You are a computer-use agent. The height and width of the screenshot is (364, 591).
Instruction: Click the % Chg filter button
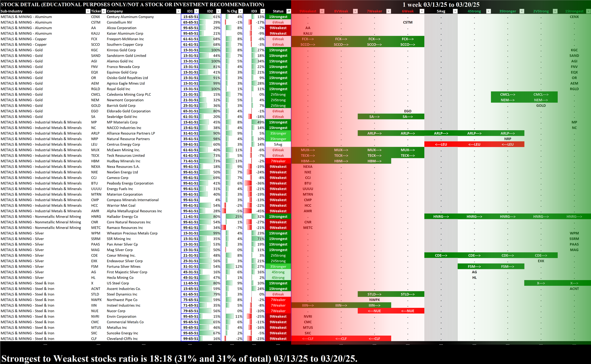241,11
